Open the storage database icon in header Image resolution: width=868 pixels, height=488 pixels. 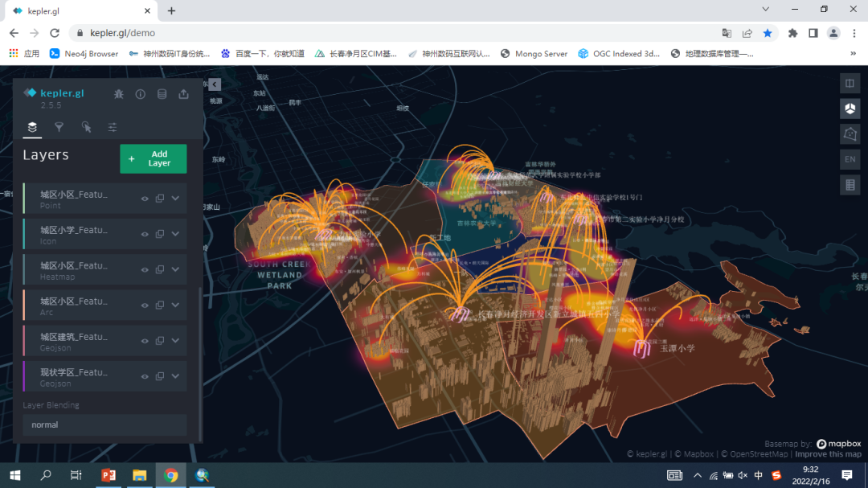(x=162, y=94)
